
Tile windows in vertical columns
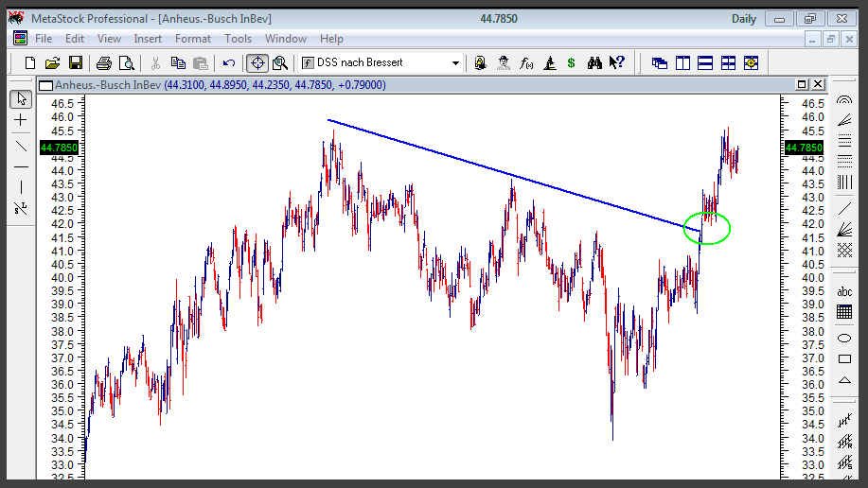[x=682, y=63]
